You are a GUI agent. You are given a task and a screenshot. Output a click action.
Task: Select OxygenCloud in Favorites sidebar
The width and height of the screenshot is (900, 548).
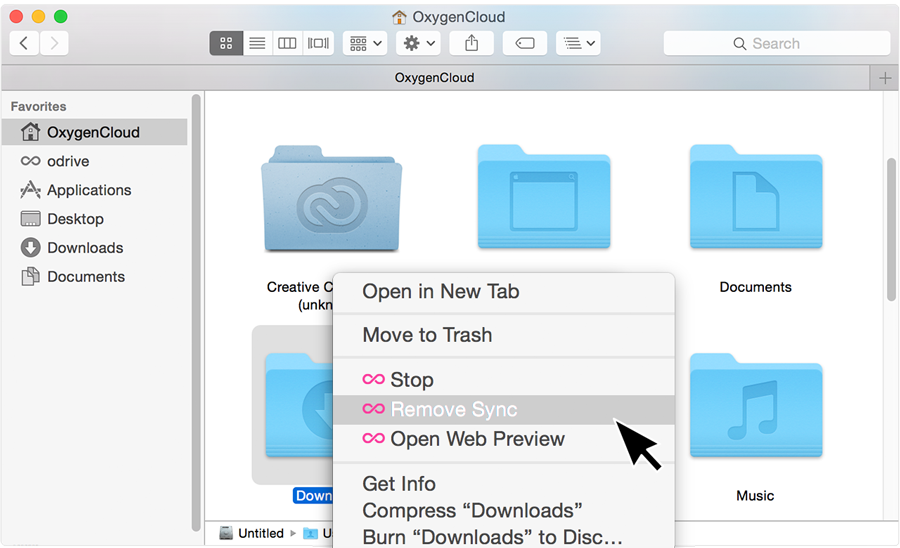point(95,132)
